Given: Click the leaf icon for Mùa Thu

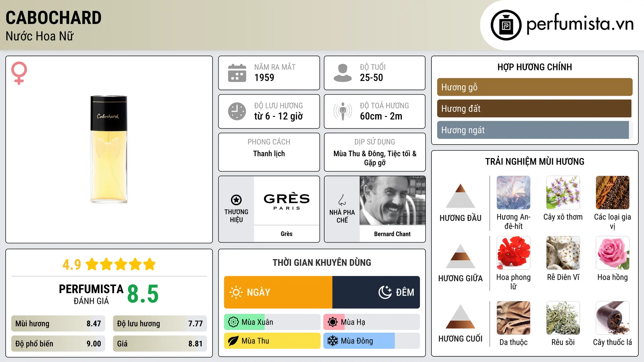Looking at the screenshot, I should 233,341.
